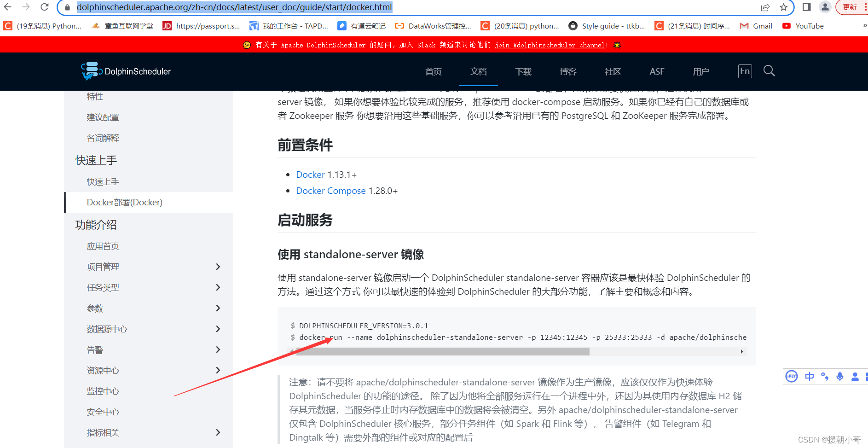Image resolution: width=868 pixels, height=448 pixels.
Task: Open the browser side panel icon
Action: [x=806, y=7]
